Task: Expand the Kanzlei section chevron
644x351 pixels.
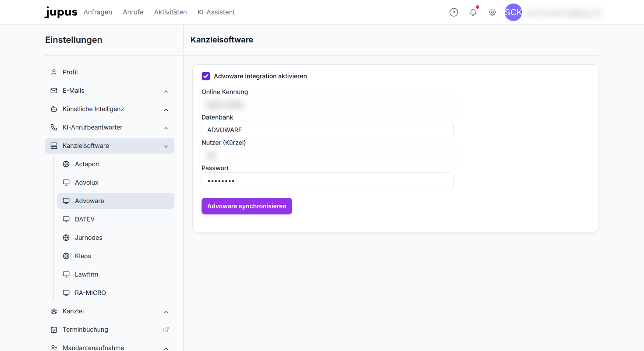Action: (166, 312)
